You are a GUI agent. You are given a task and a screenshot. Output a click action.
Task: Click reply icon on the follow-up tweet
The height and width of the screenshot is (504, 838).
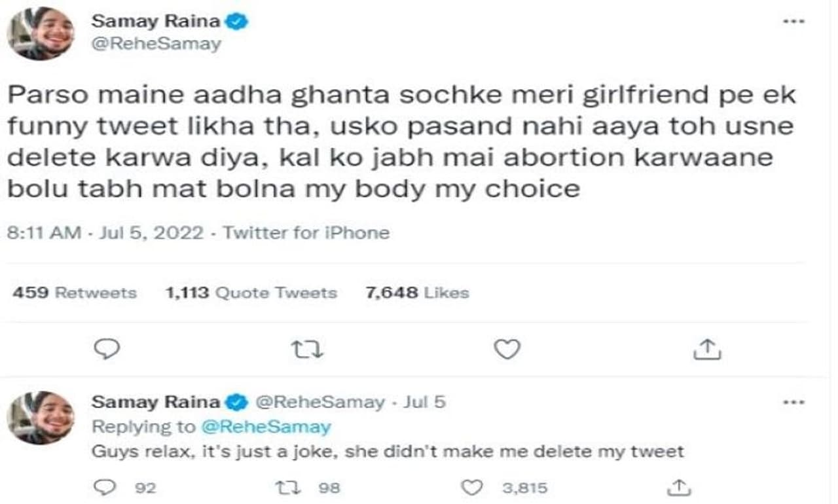pos(105,487)
